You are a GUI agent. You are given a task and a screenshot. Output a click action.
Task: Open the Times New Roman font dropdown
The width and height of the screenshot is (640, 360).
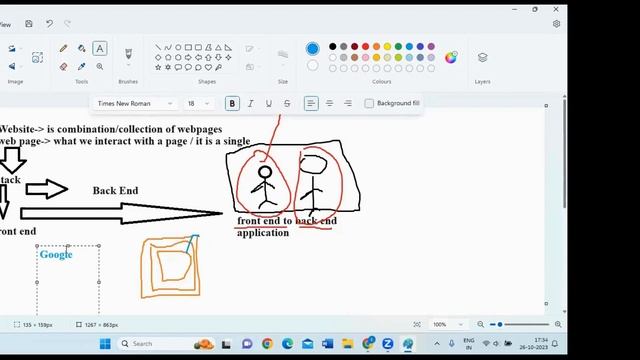pos(135,104)
